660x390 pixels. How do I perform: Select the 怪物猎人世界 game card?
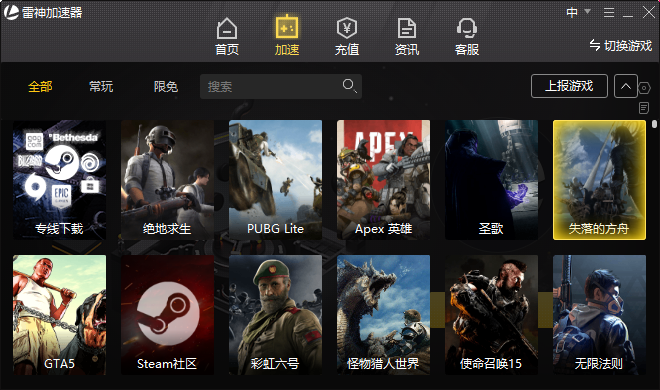(x=383, y=315)
